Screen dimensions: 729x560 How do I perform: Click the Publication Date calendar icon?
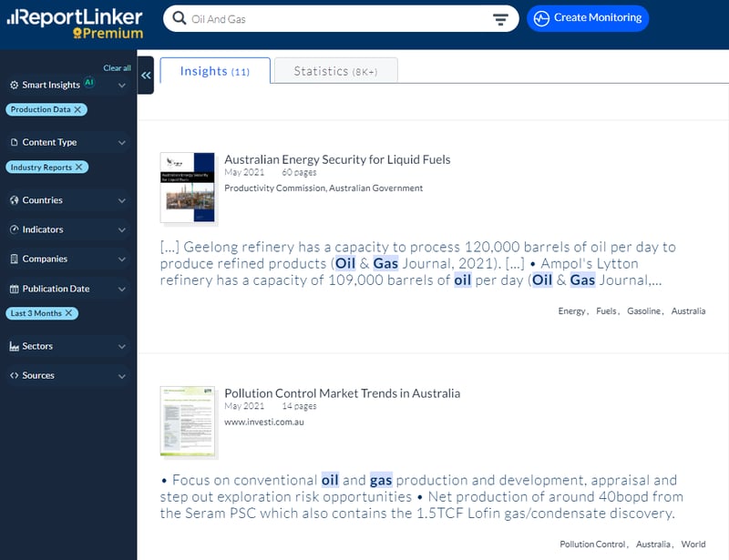click(14, 289)
